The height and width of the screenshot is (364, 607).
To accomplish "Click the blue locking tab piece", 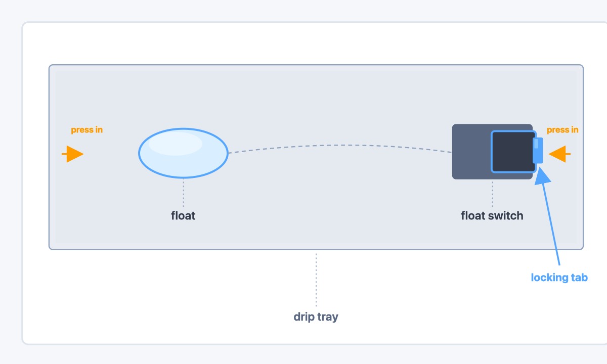I will point(538,151).
